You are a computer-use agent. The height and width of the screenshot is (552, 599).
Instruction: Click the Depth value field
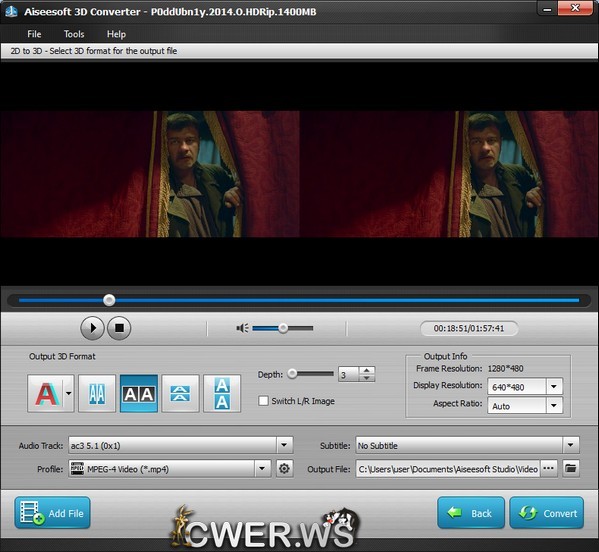[x=348, y=374]
